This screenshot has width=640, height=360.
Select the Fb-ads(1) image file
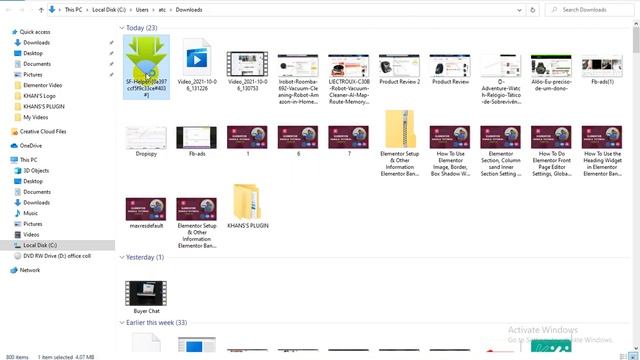click(602, 65)
